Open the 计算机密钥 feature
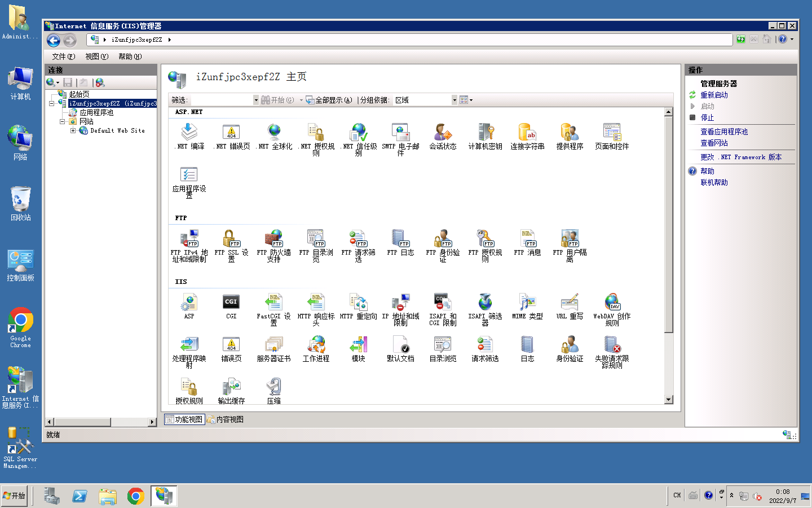Viewport: 812px width, 508px height. pos(485,136)
